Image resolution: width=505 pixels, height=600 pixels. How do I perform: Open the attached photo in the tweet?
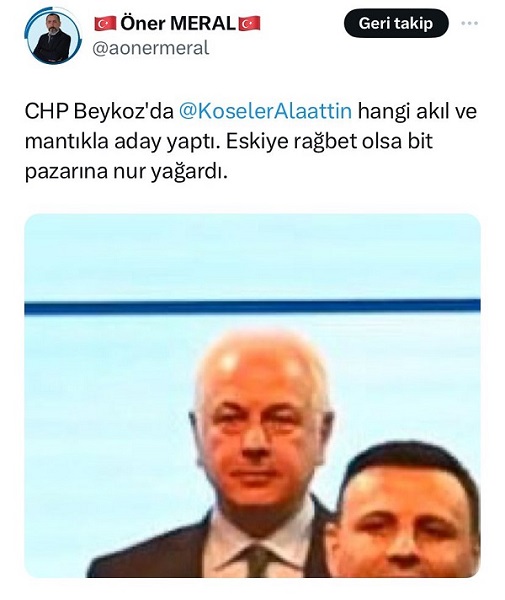tap(252, 396)
